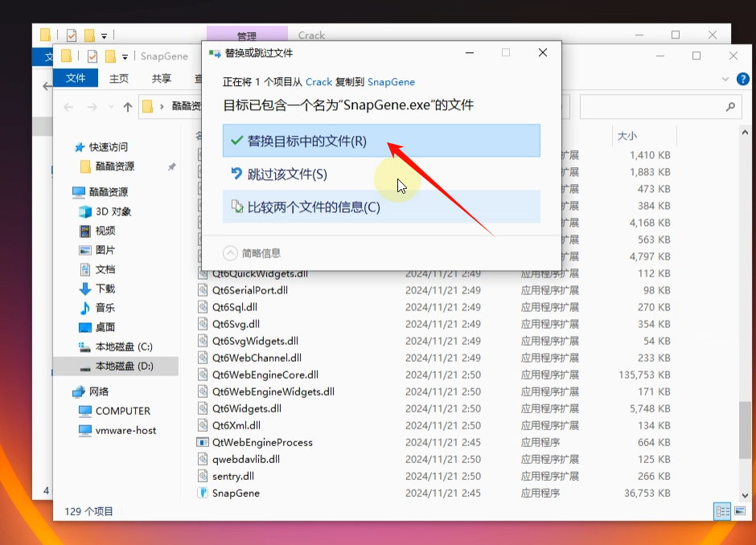This screenshot has height=545, width=756.
Task: Switch to large thumbnails view icon
Action: [x=739, y=510]
